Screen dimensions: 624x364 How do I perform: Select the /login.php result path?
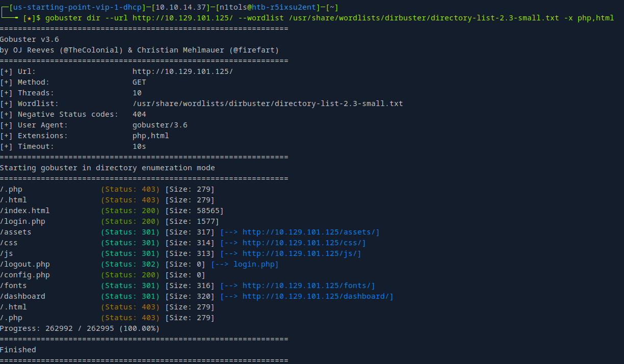(22, 221)
